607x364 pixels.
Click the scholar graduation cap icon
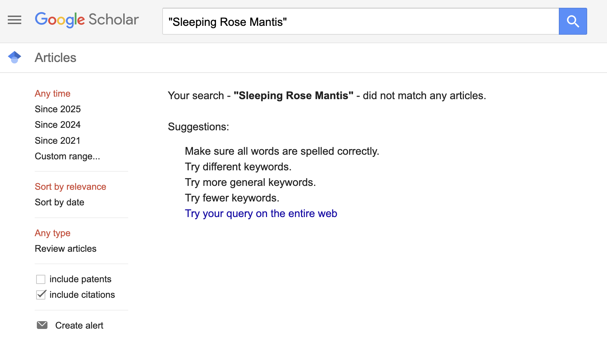click(x=15, y=57)
